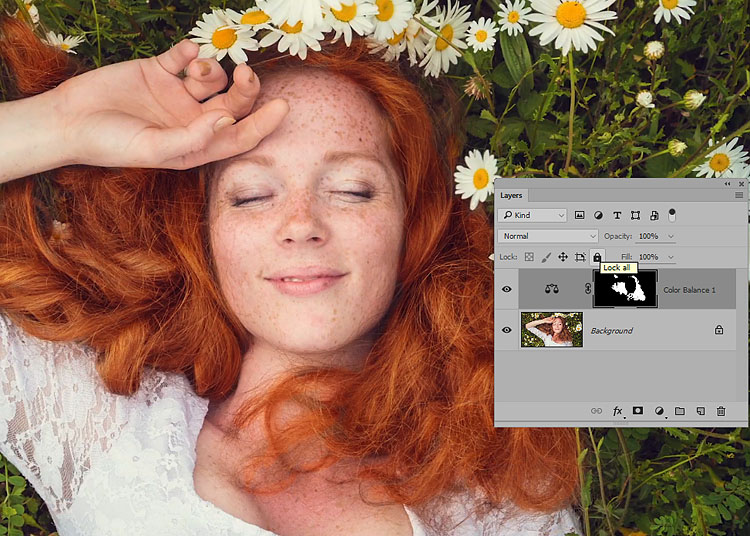Add a layer style with fx

pyautogui.click(x=618, y=411)
